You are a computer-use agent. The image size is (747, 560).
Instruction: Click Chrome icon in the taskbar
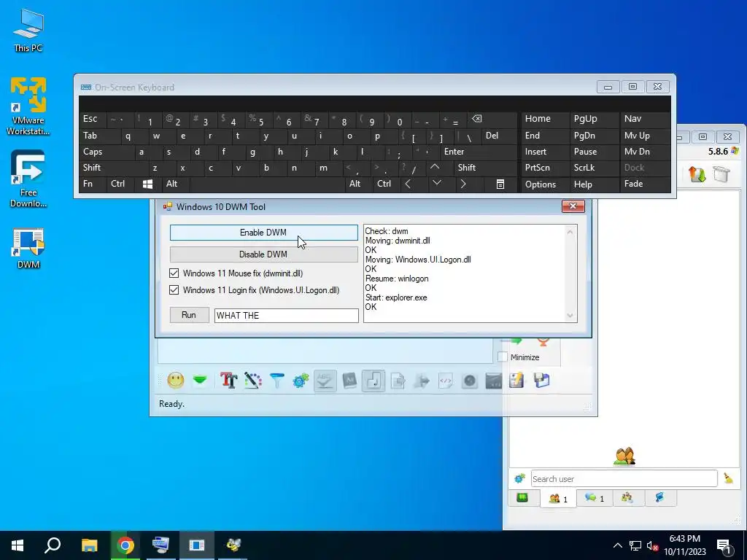pos(125,545)
